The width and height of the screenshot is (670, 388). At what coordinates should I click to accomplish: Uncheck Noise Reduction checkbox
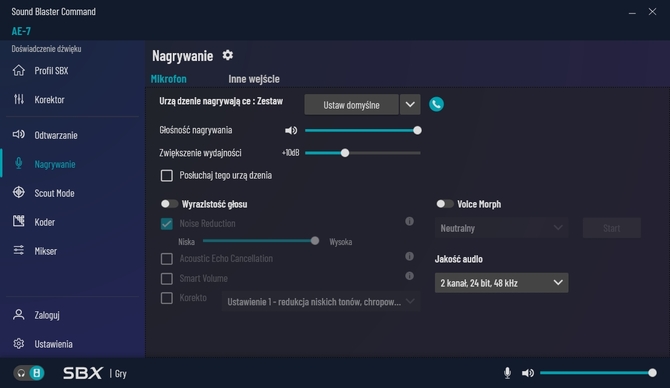167,224
